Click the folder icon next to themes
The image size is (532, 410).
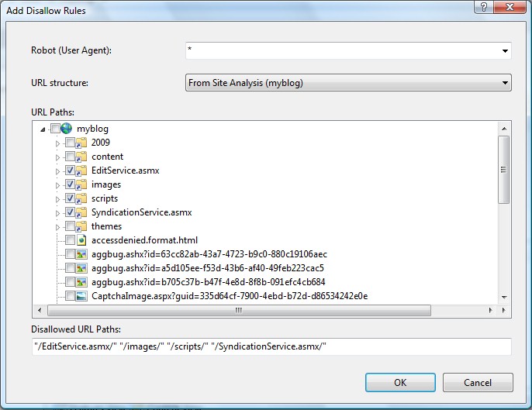click(x=81, y=226)
